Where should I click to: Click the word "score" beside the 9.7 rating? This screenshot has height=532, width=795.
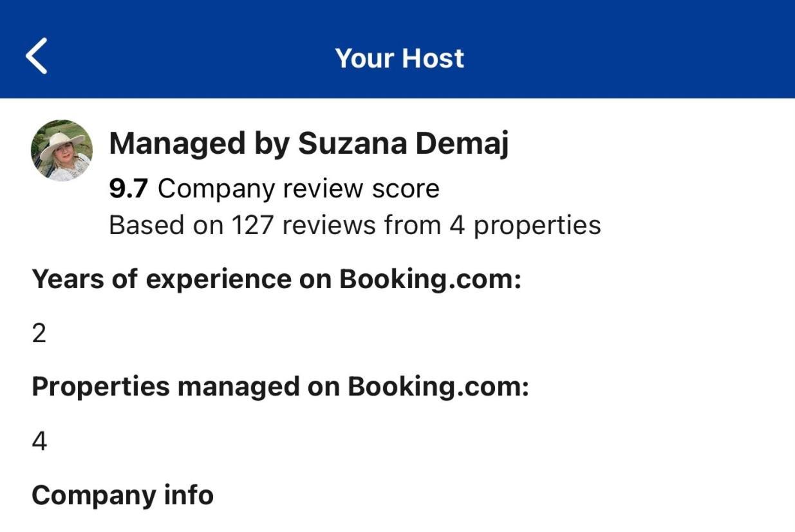(x=406, y=188)
